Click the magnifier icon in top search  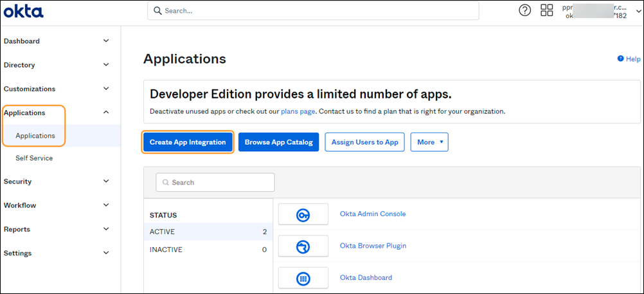click(x=157, y=11)
